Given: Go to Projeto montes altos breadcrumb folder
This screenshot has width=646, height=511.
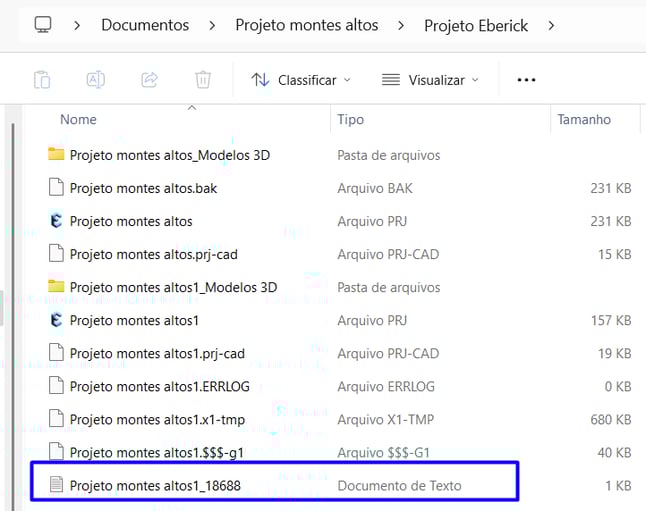Looking at the screenshot, I should point(306,25).
